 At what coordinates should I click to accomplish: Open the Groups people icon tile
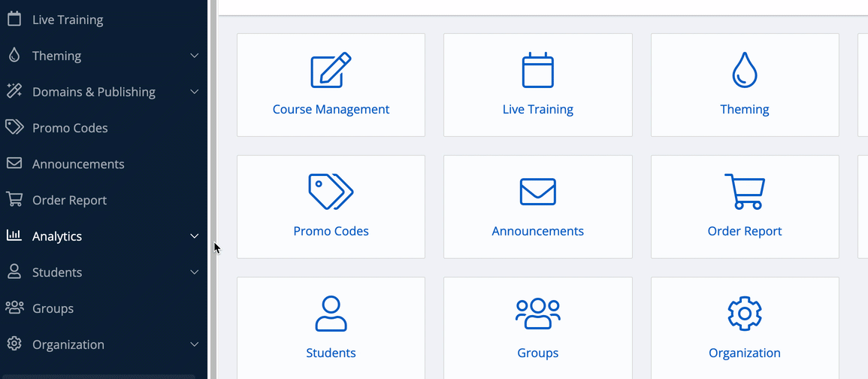tap(537, 314)
